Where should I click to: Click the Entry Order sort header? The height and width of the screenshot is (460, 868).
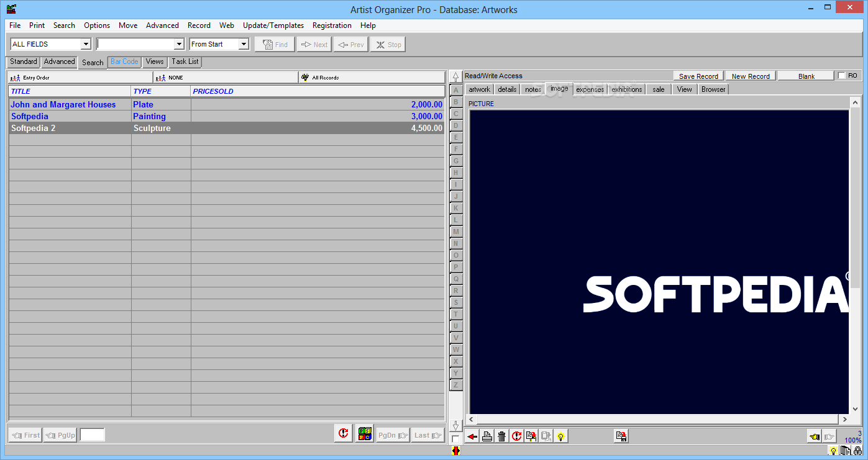point(80,78)
